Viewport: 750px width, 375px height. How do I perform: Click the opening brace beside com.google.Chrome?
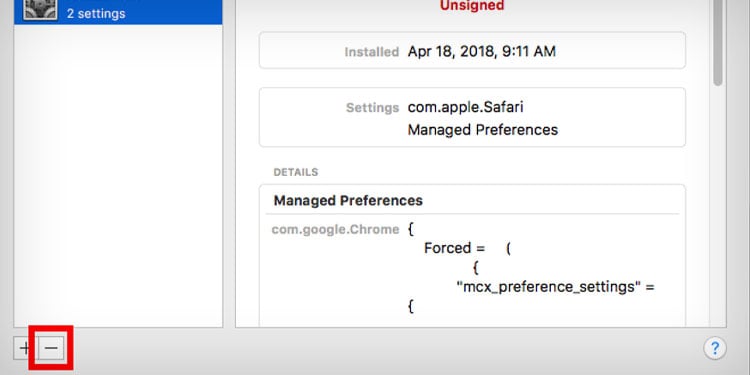411,230
